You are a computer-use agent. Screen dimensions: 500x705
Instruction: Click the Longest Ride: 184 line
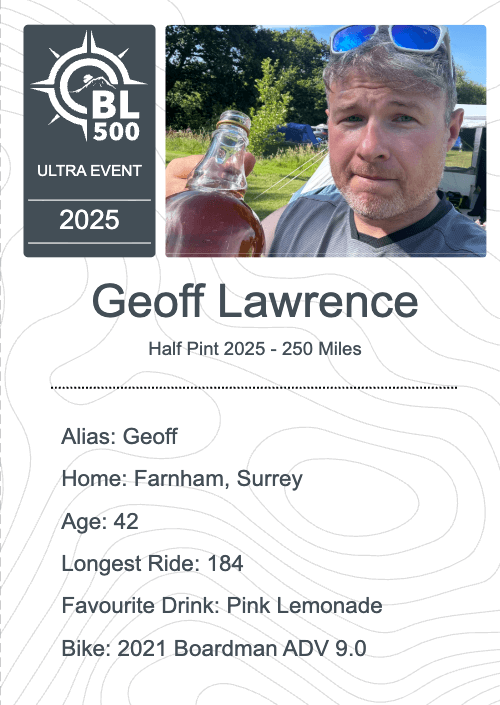tap(152, 563)
